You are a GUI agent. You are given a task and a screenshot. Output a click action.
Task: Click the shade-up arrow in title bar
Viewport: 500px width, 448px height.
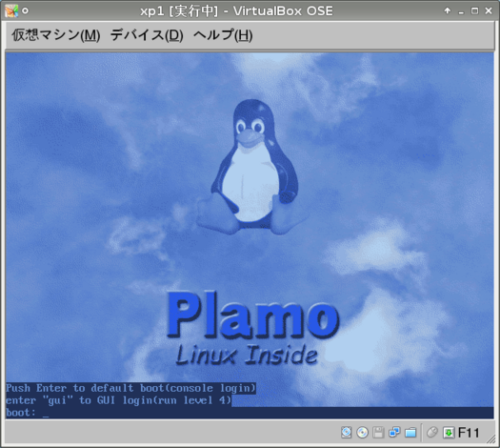tap(448, 10)
